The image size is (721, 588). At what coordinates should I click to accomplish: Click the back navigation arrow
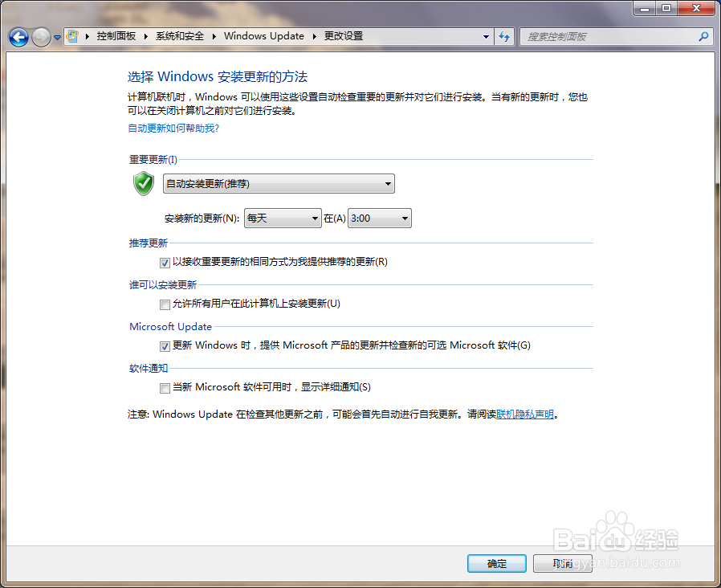coord(18,36)
